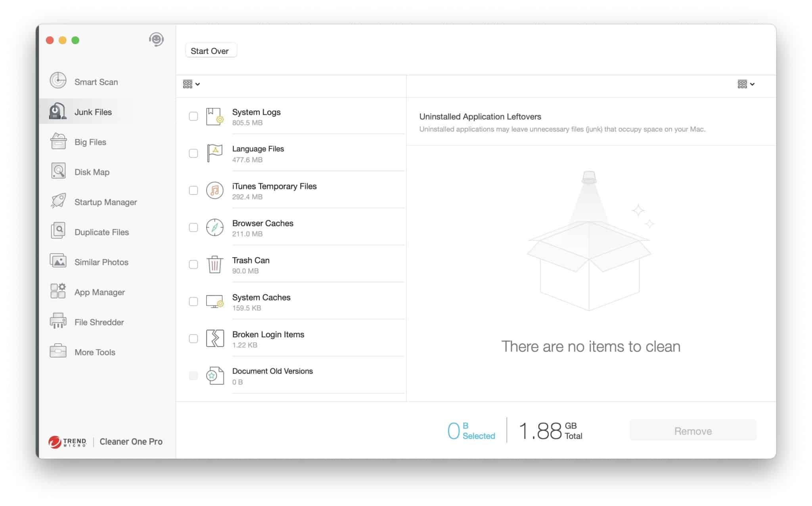
Task: Click the App Manager grid icon
Action: pos(58,291)
